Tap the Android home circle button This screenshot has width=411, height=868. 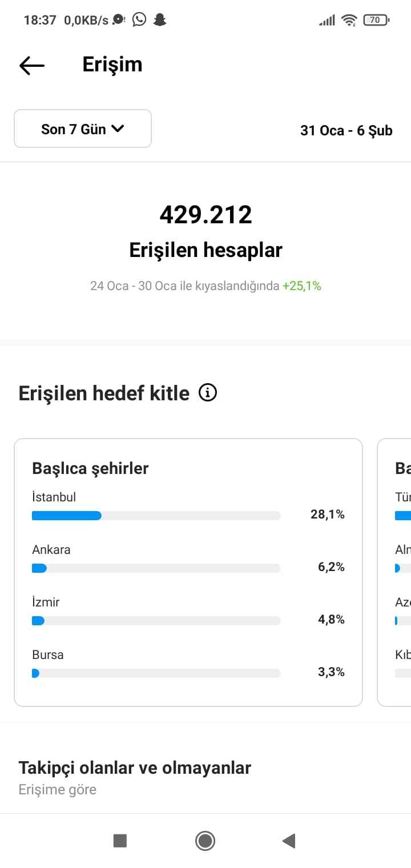(x=205, y=841)
